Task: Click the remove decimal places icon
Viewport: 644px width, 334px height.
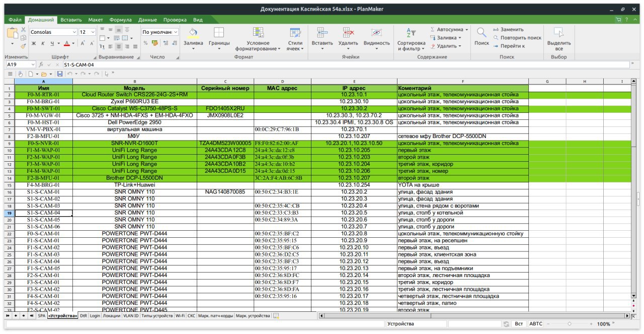Action: pyautogui.click(x=175, y=43)
